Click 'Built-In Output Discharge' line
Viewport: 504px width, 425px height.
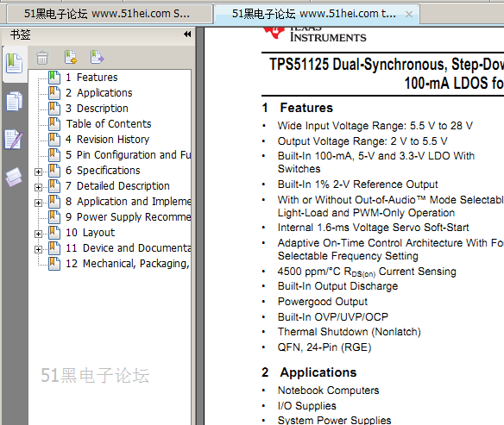[x=337, y=286]
